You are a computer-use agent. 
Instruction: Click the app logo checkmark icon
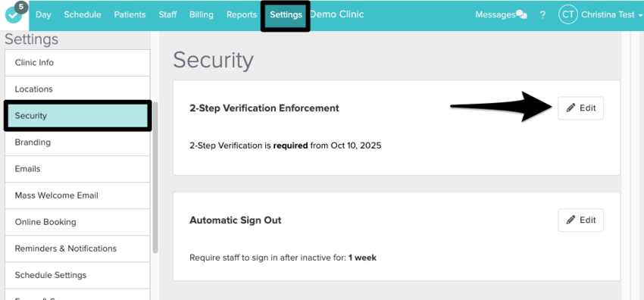(x=13, y=16)
